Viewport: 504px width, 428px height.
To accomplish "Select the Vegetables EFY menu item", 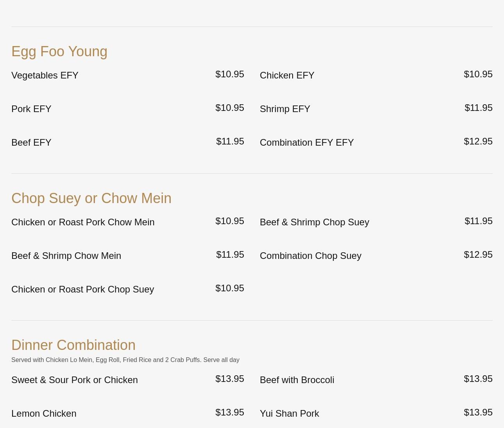I will [45, 75].
